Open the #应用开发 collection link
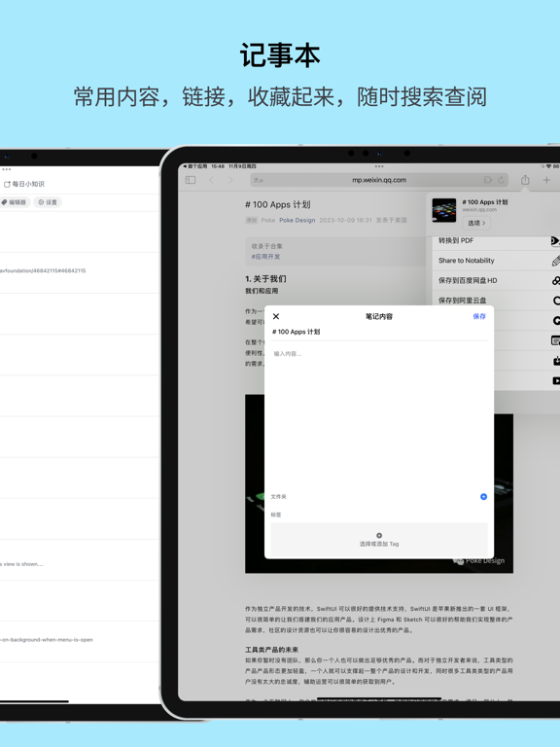Screen dimensions: 560x747 click(x=265, y=257)
